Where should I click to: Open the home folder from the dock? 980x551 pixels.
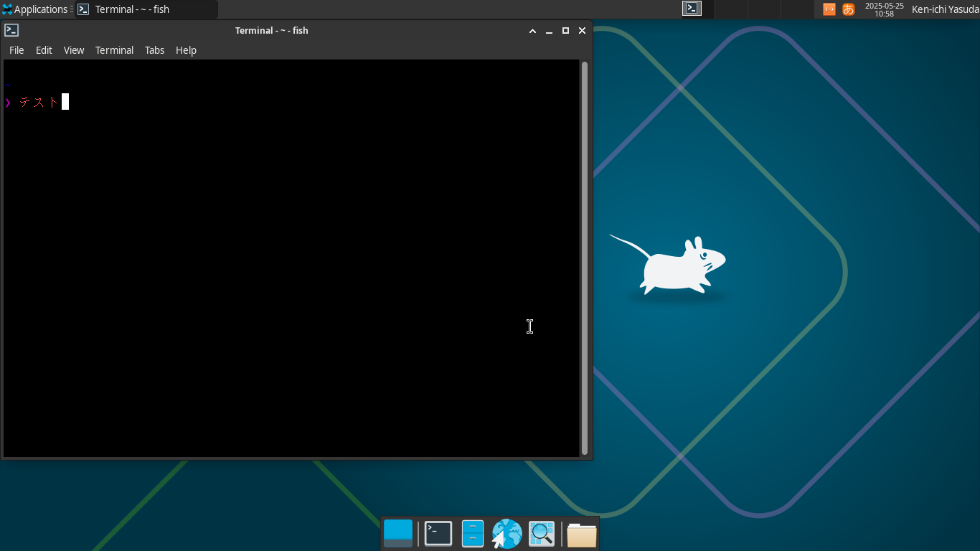coord(581,533)
